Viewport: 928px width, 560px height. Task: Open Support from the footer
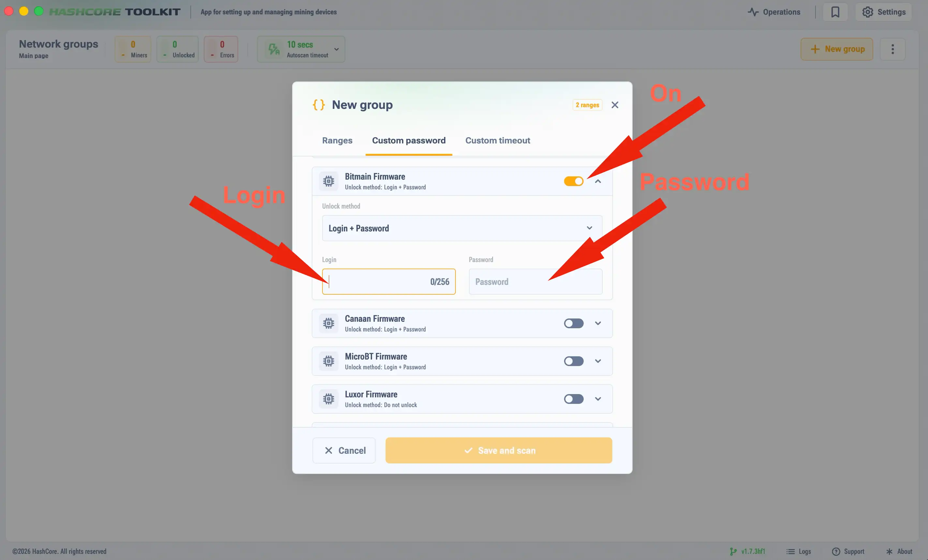848,551
